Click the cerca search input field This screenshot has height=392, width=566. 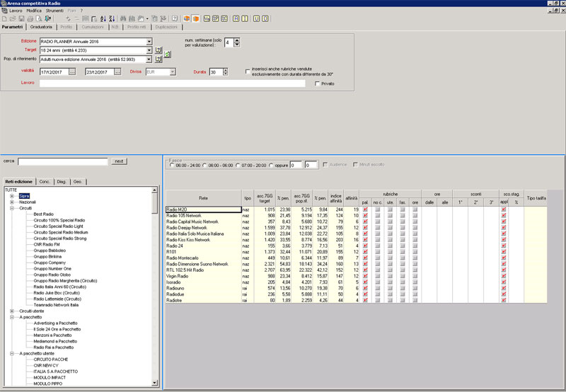pyautogui.click(x=63, y=161)
